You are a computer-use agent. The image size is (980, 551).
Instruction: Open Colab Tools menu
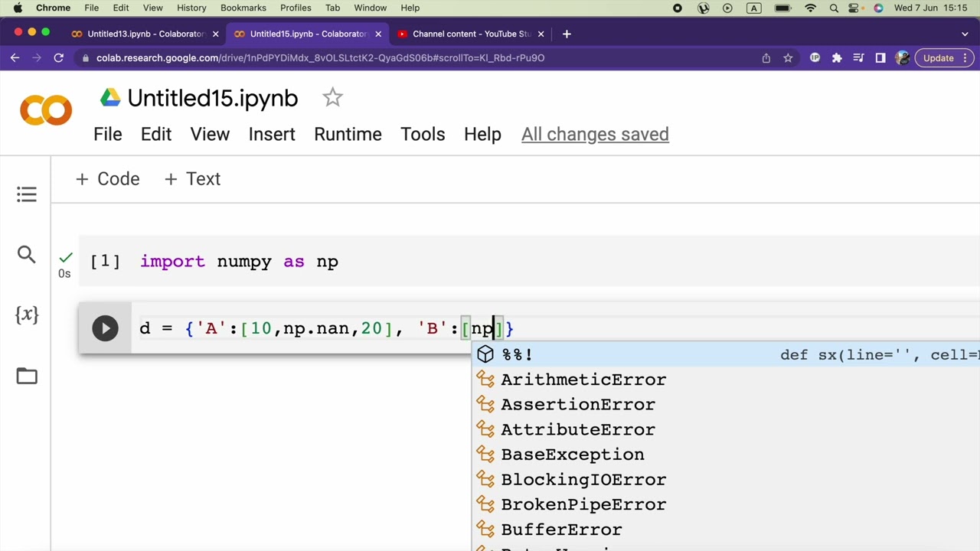(423, 134)
